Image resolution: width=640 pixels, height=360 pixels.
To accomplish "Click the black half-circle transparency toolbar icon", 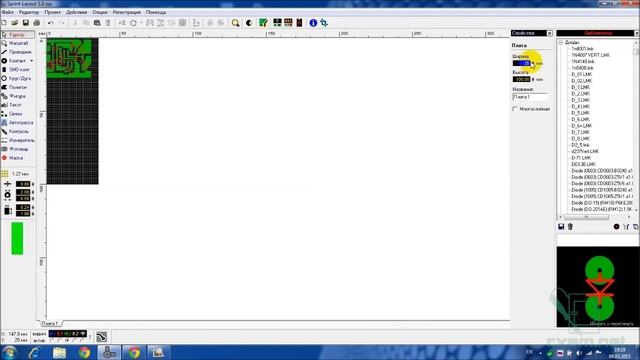I will coord(249,23).
